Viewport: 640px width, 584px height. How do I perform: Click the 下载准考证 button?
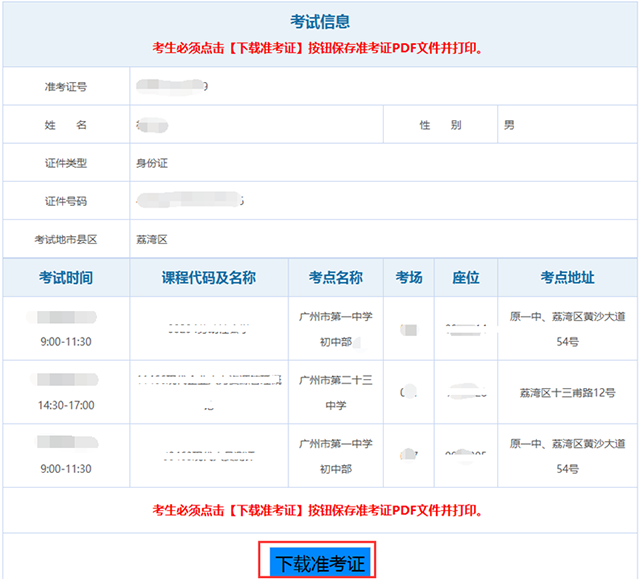[x=320, y=562]
